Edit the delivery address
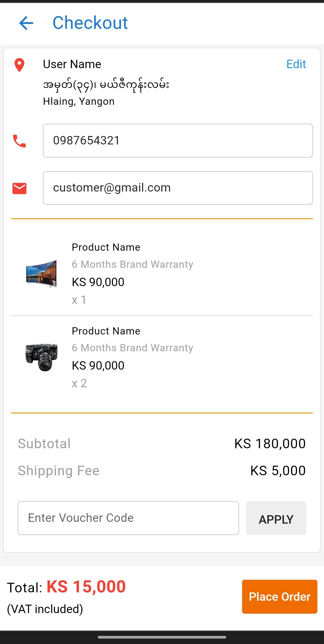The height and width of the screenshot is (644, 324). (296, 64)
